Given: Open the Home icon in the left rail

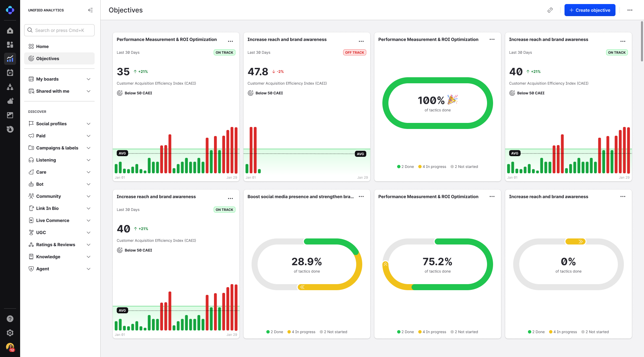Looking at the screenshot, I should [x=10, y=30].
